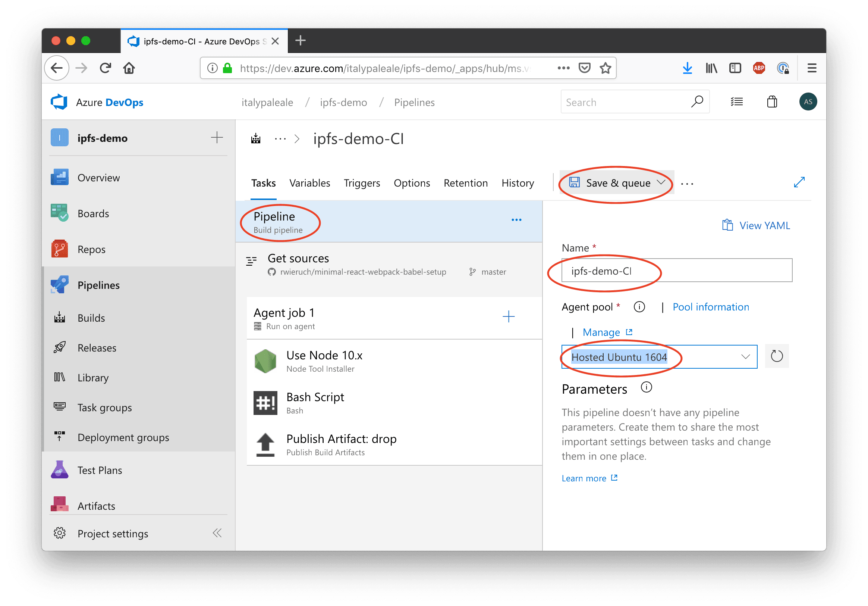Viewport: 868px width, 606px height.
Task: Click the Pipelines breadcrumb link
Action: tap(414, 103)
